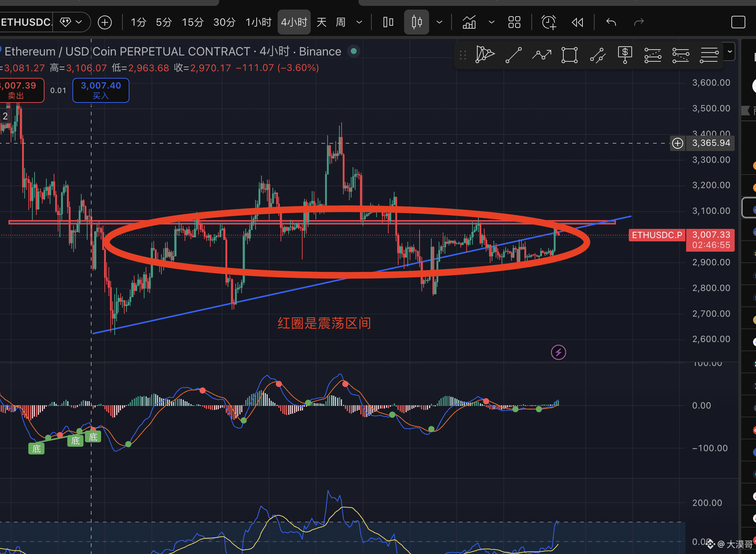
Task: Switch to the 1小时 timeframe
Action: tap(258, 22)
